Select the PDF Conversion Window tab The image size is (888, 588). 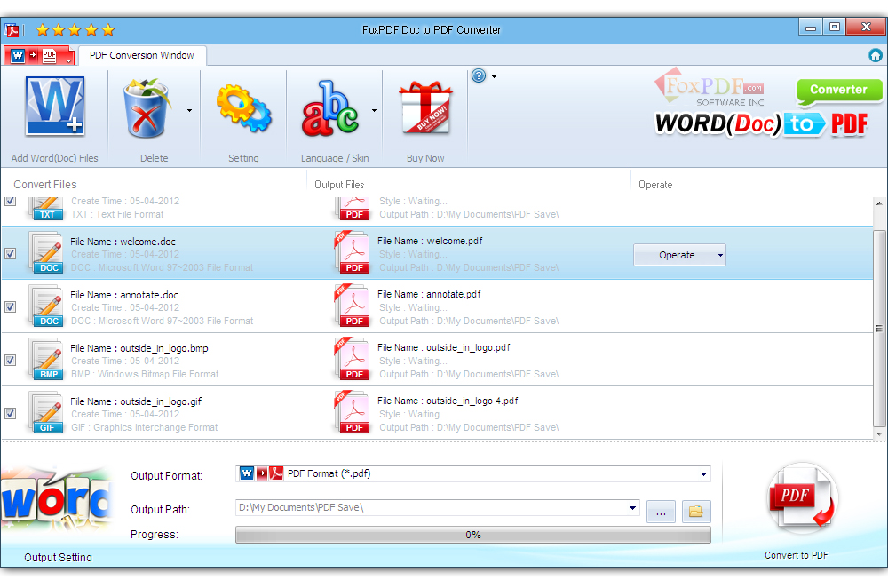tap(141, 56)
